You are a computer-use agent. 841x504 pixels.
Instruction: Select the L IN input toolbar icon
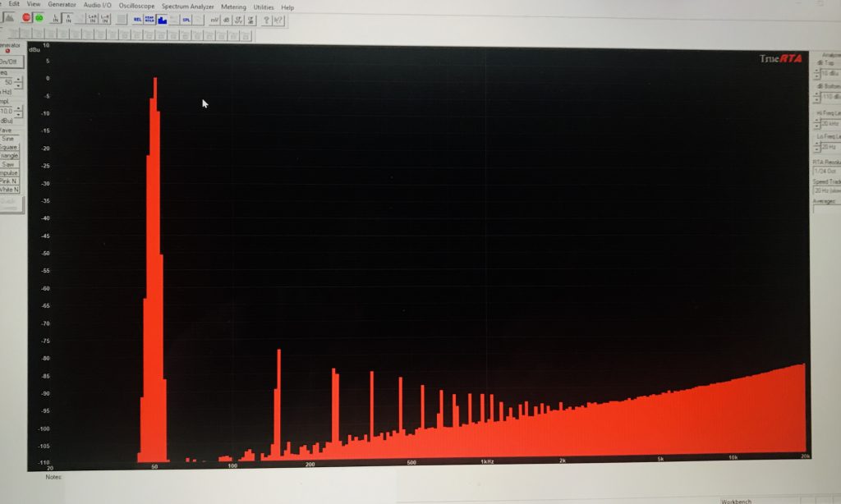55,19
